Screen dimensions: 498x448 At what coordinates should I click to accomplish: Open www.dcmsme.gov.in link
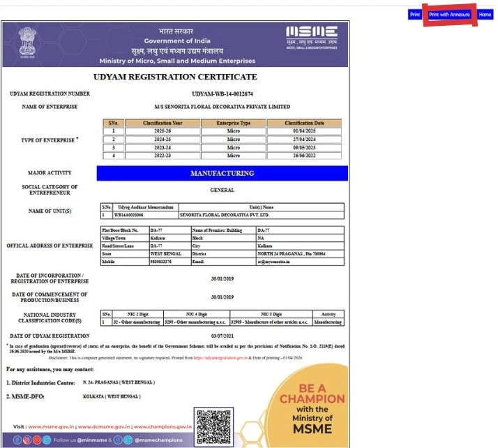tap(103, 426)
